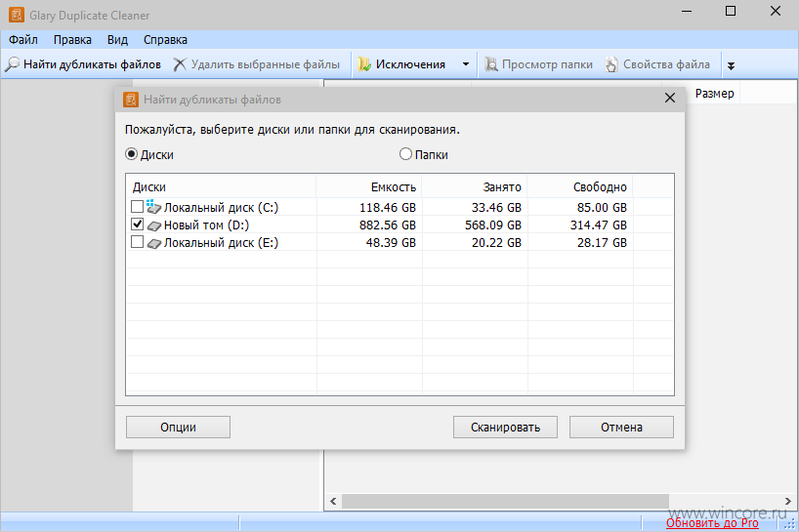Follow the Обновить до Pro link
Image resolution: width=799 pixels, height=532 pixels.
[712, 523]
